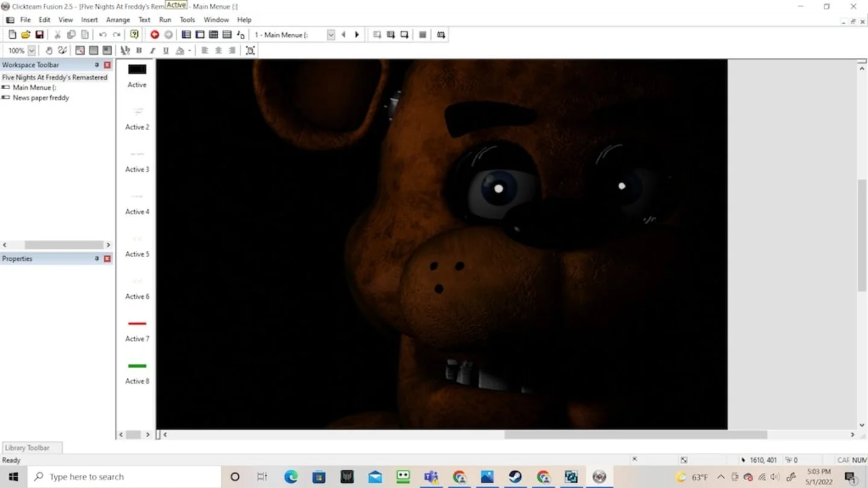Undo the last action
The height and width of the screenshot is (488, 868).
pyautogui.click(x=102, y=35)
